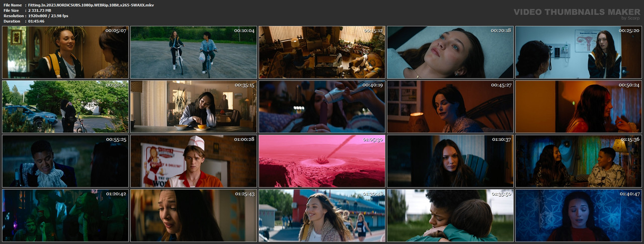
Task: Select the bicycle scene thumbnail at 00:10:04
Action: (194, 52)
